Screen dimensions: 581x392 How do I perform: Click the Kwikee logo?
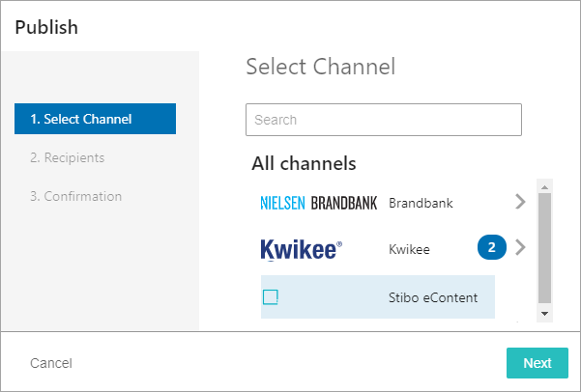[x=301, y=249]
